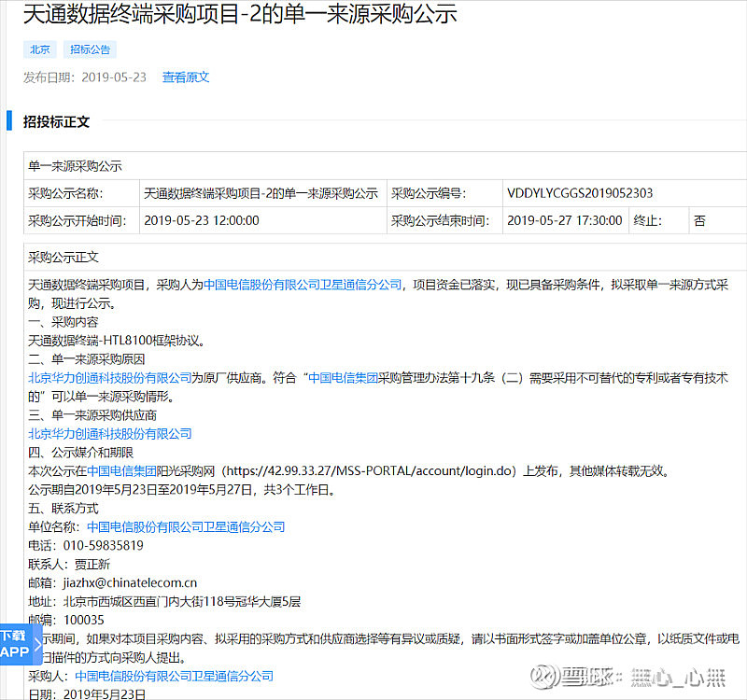This screenshot has height=700, width=747.
Task: Click the 采购公示开始时间 label cell
Action: (x=81, y=220)
